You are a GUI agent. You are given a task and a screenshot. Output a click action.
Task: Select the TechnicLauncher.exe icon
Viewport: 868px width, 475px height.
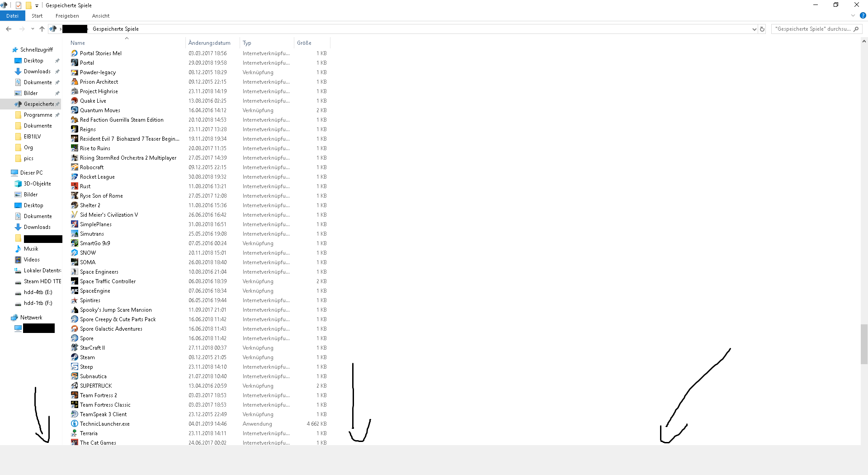[75, 424]
